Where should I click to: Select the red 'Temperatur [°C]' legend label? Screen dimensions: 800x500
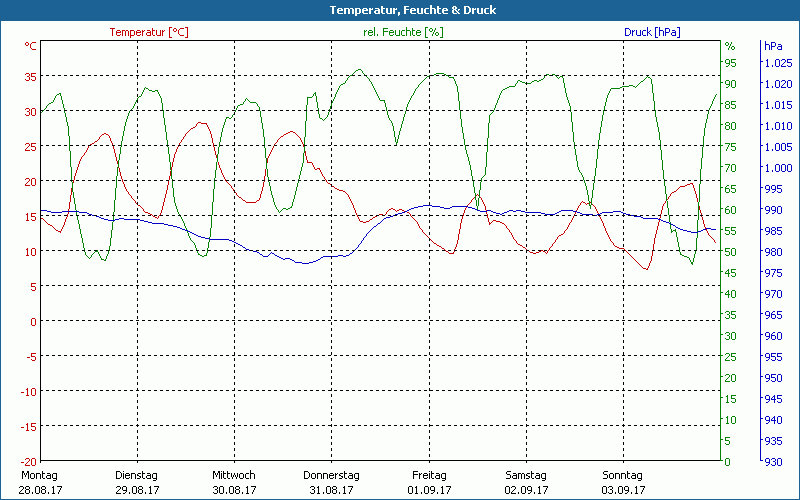coord(149,32)
